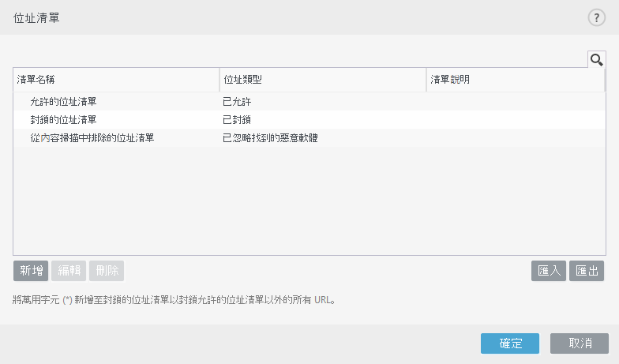619x364 pixels.
Task: Sort by the 位址類型 column header
Action: pos(322,80)
